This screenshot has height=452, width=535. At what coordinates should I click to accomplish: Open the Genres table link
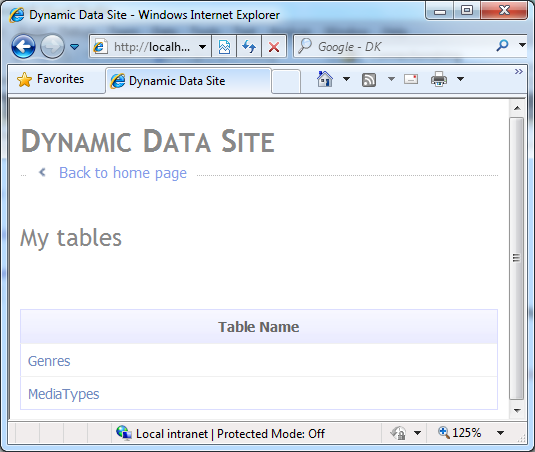tap(49, 361)
